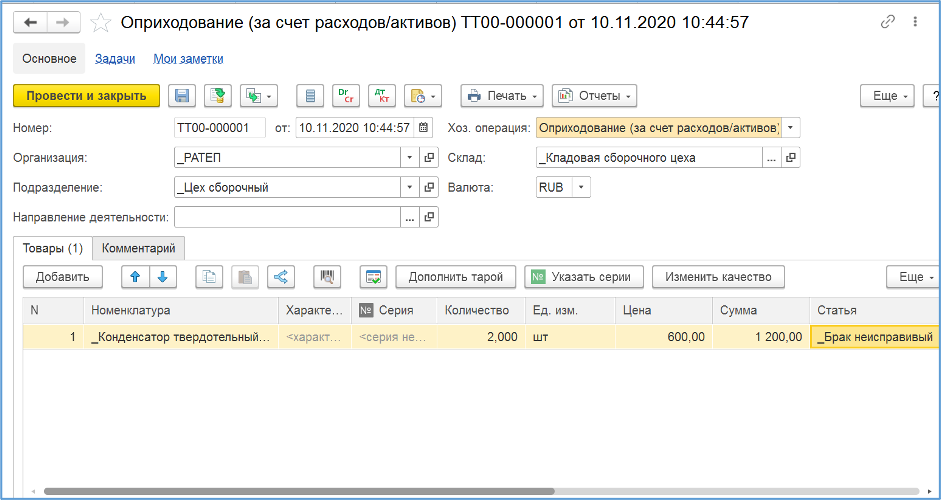This screenshot has height=502, width=941.
Task: Click Дополнить тарой button
Action: (455, 277)
